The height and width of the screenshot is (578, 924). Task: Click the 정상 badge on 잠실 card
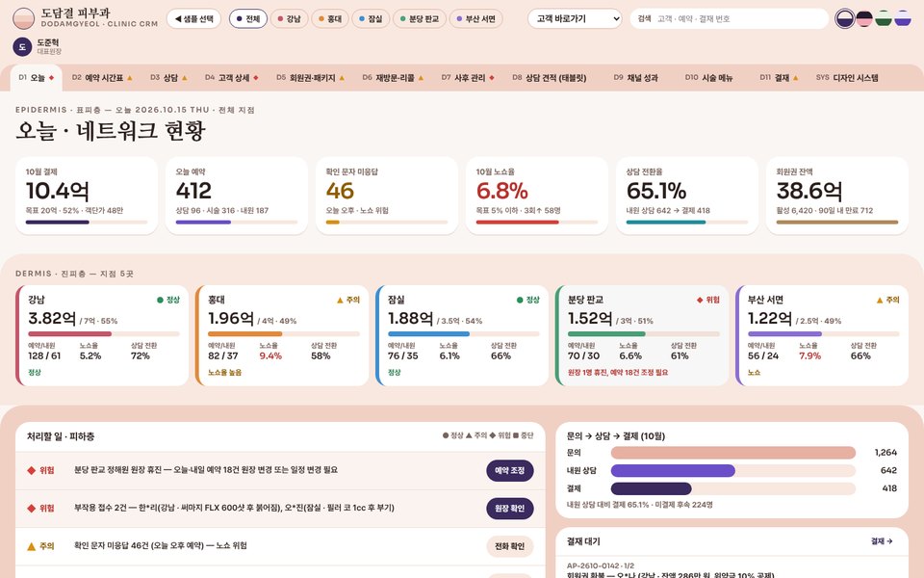point(528,301)
